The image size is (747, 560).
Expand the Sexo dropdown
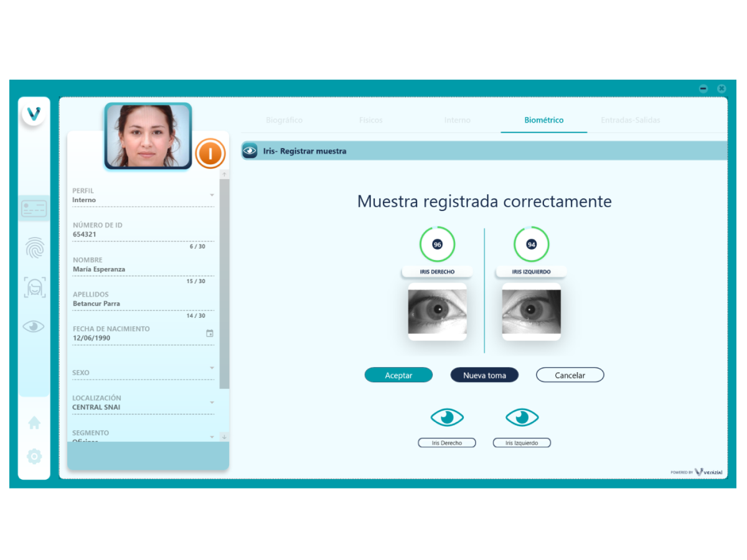pyautogui.click(x=212, y=368)
